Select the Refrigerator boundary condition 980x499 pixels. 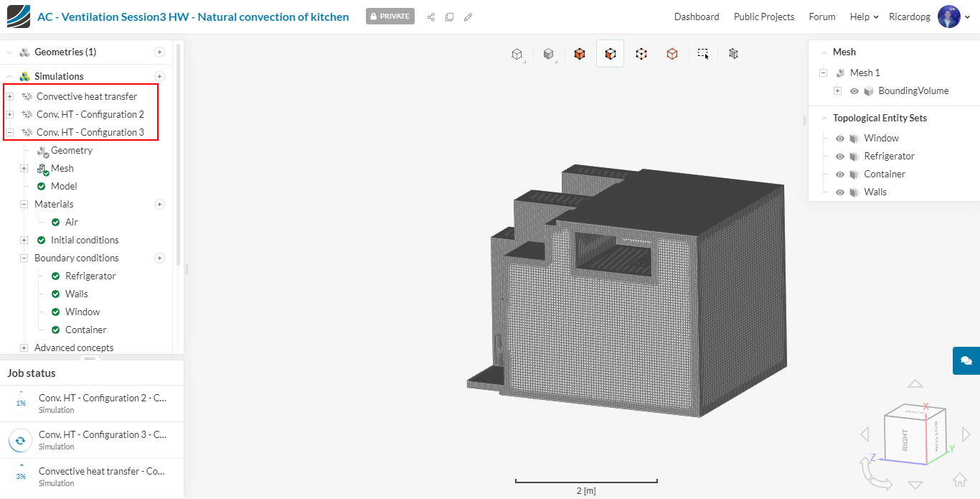click(x=90, y=276)
